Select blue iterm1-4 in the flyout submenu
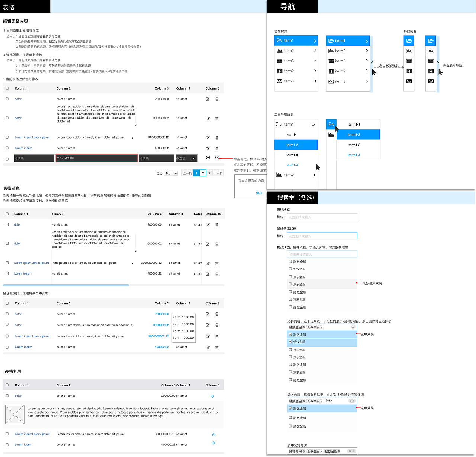The height and width of the screenshot is (457, 476). pyautogui.click(x=354, y=155)
